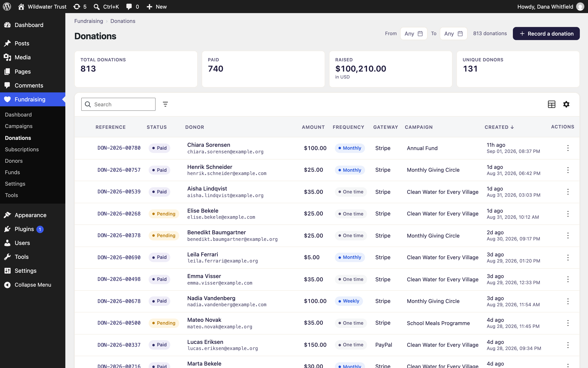Open Comments menu in sidebar
Image resolution: width=588 pixels, height=368 pixels.
click(32, 85)
